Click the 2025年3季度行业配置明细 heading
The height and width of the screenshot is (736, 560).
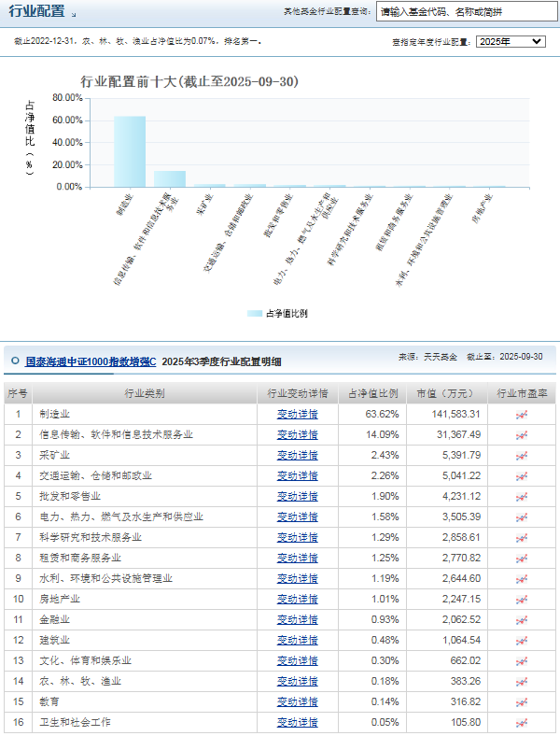tap(221, 361)
